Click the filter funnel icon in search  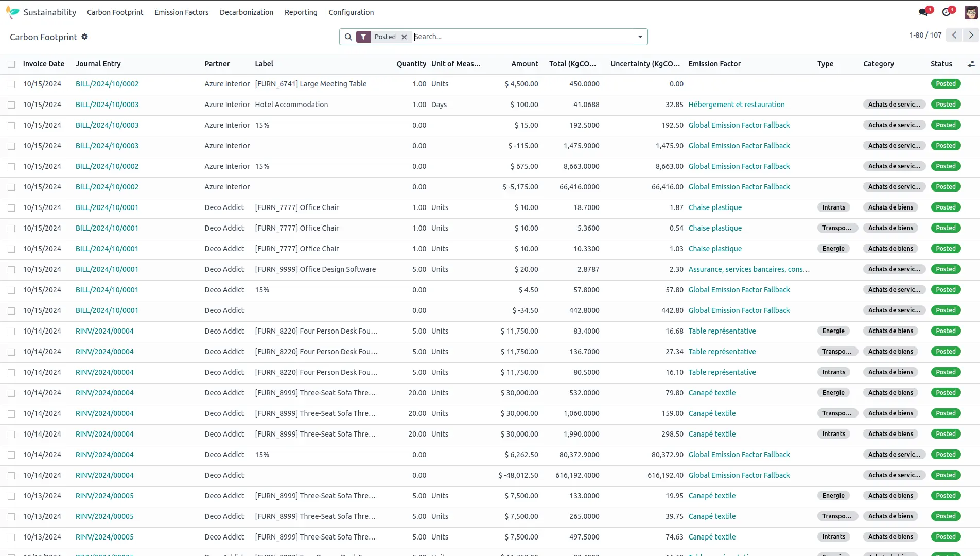pos(363,37)
